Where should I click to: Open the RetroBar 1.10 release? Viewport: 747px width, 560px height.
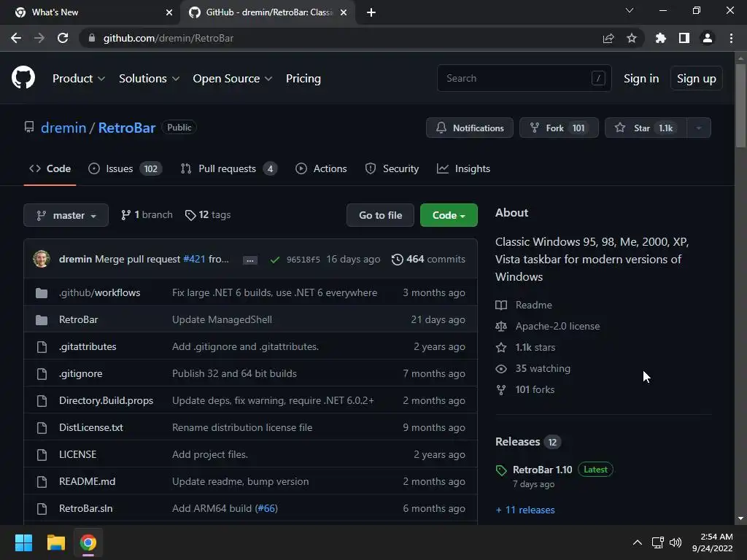tap(542, 470)
